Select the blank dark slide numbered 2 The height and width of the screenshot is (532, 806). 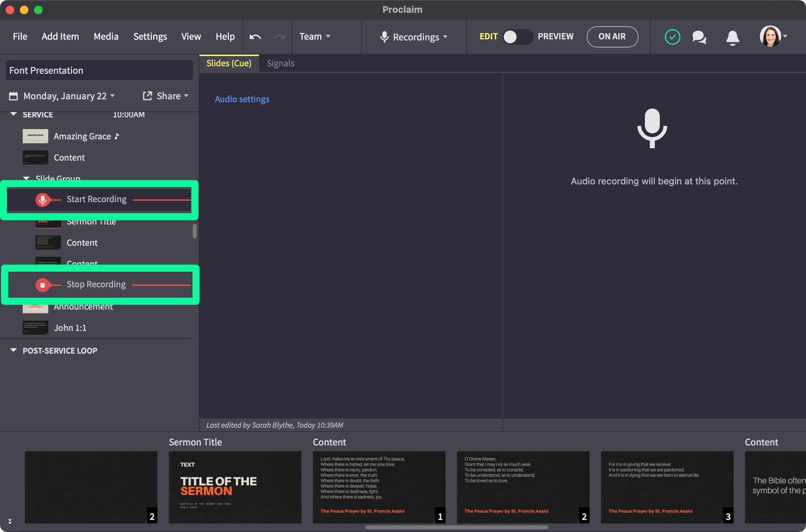[x=91, y=487]
